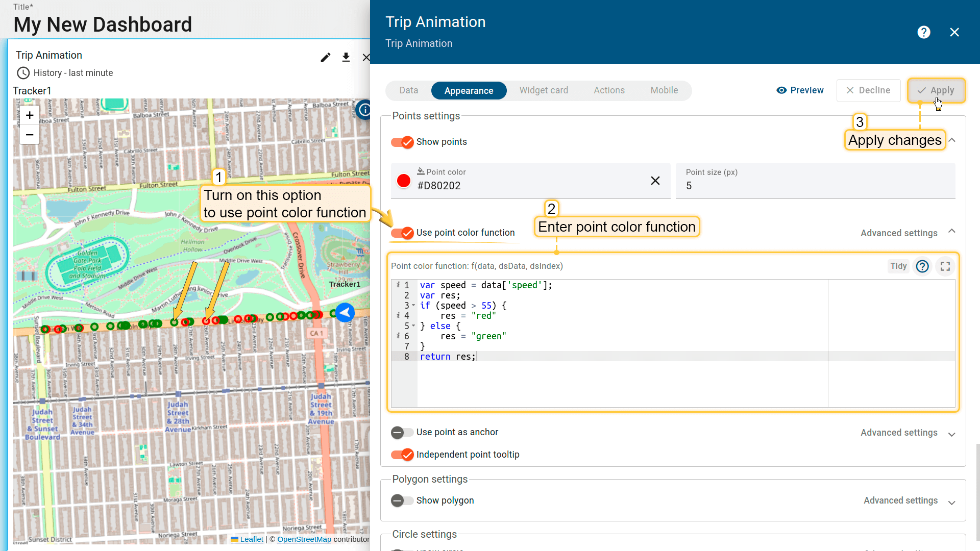This screenshot has height=551, width=980.
Task: Open the Actions tab
Action: (609, 90)
